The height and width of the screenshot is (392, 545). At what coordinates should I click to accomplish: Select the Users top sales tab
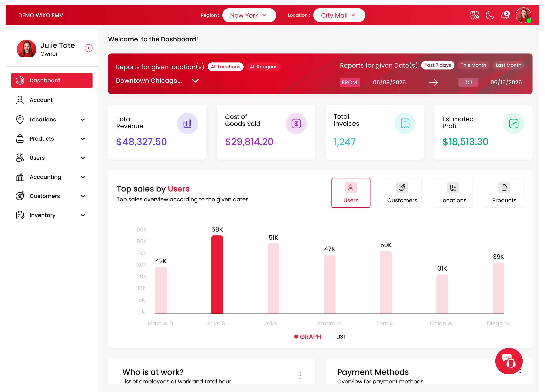(351, 193)
